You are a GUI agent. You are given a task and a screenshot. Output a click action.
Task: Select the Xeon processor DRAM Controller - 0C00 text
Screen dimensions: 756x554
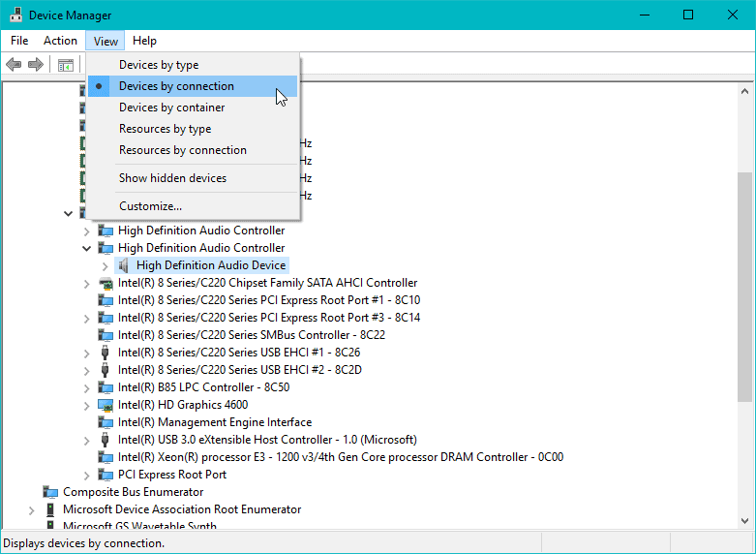tap(341, 457)
